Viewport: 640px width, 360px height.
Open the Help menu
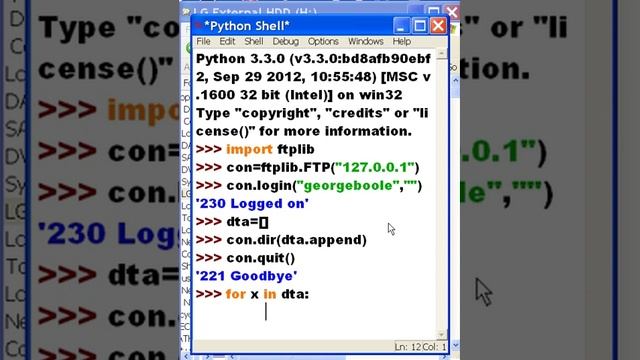[402, 41]
